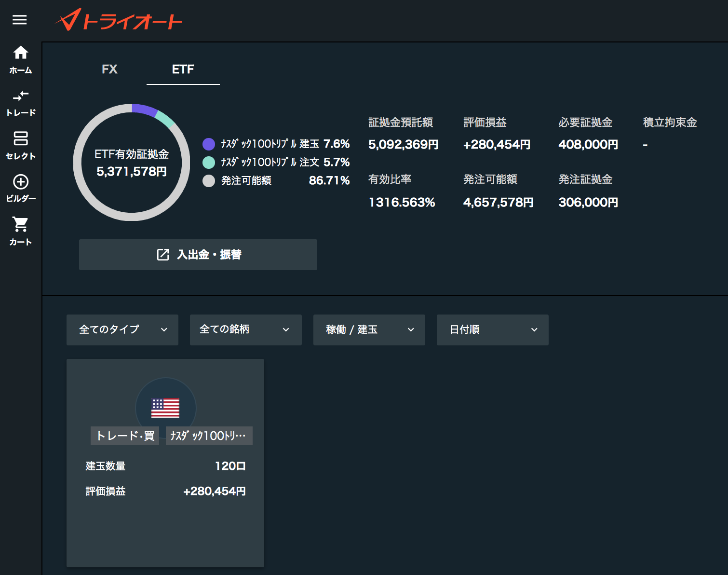Click the 入出金・振替 button
728x575 pixels.
pos(198,255)
